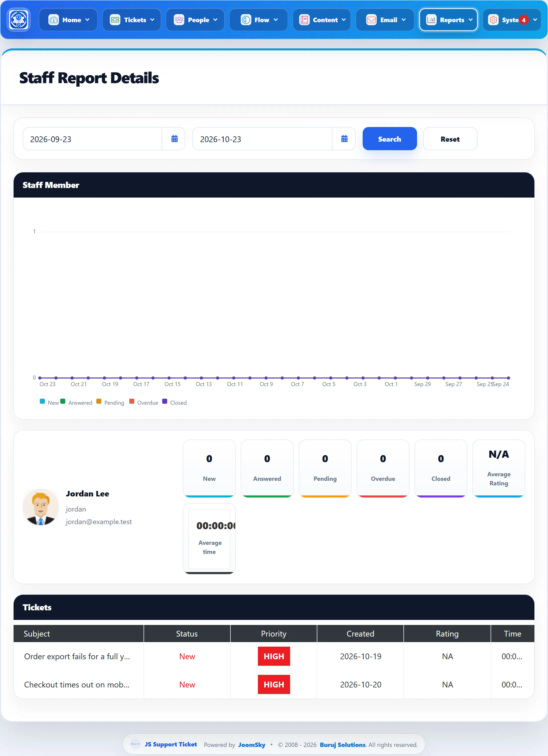Expand the Home menu chevron
The height and width of the screenshot is (756, 548).
tap(88, 20)
